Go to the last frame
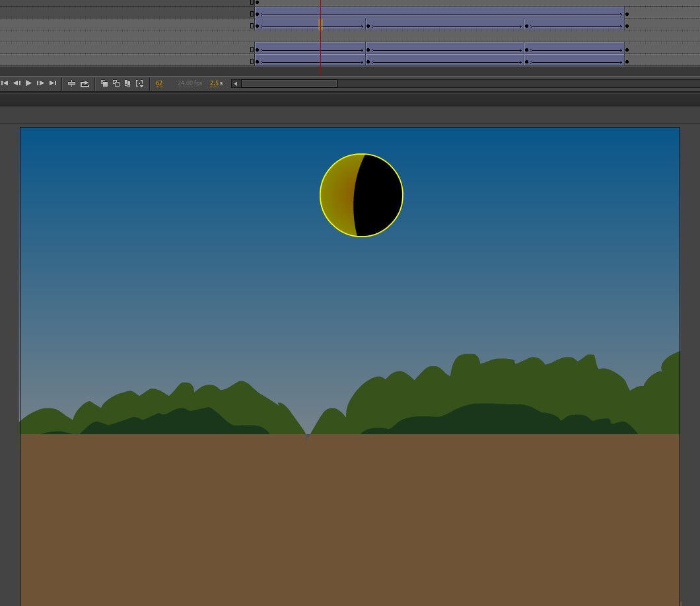Image resolution: width=700 pixels, height=606 pixels. (53, 83)
